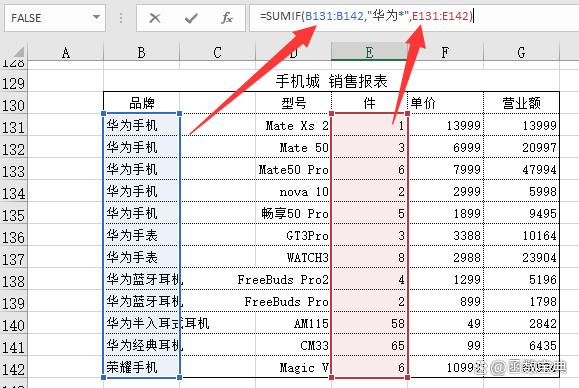The width and height of the screenshot is (579, 388).
Task: Select the cell CM33
Action: coord(294,345)
